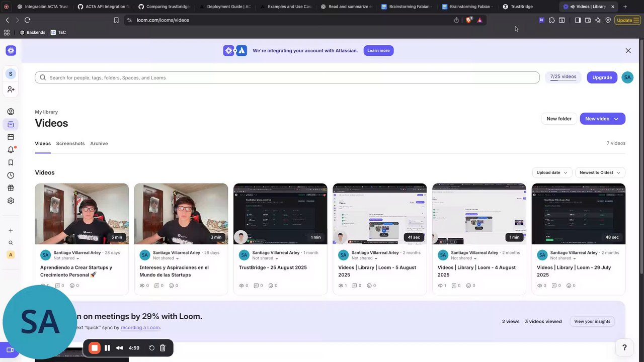Bookmark this page icon in address bar
The width and height of the screenshot is (644, 362).
(x=116, y=20)
